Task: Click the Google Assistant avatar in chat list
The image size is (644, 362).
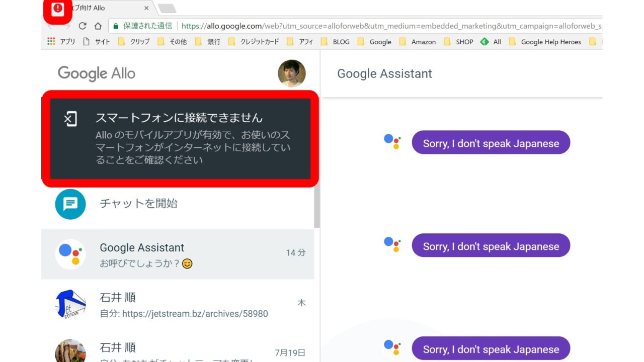Action: coord(70,254)
